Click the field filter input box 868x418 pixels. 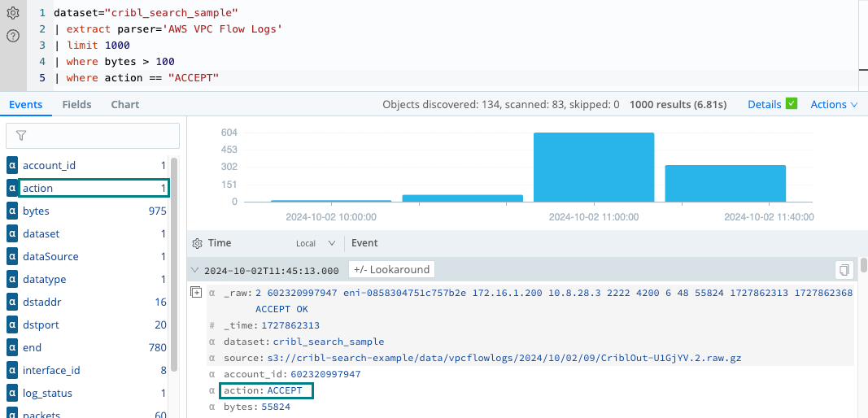pyautogui.click(x=93, y=136)
